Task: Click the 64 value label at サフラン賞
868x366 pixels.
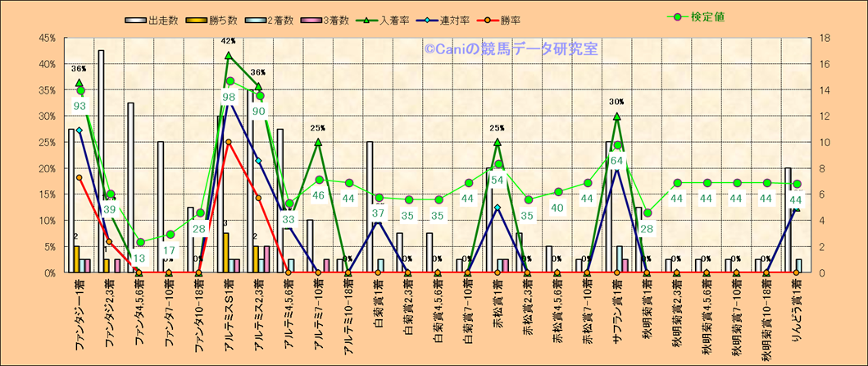Action: pyautogui.click(x=617, y=161)
